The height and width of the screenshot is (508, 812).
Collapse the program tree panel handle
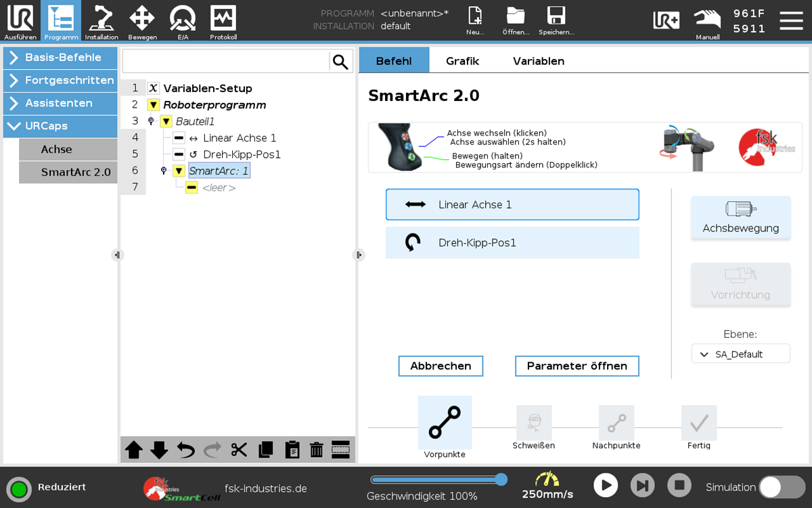click(x=359, y=255)
